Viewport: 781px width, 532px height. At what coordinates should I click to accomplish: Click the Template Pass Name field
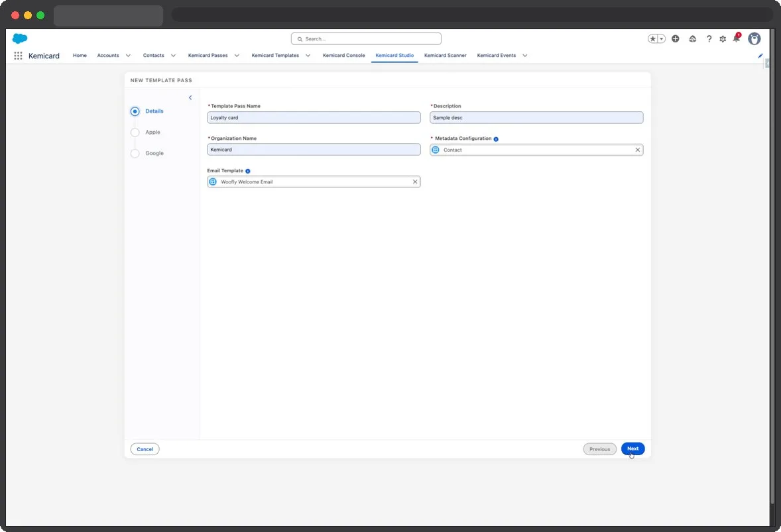314,117
